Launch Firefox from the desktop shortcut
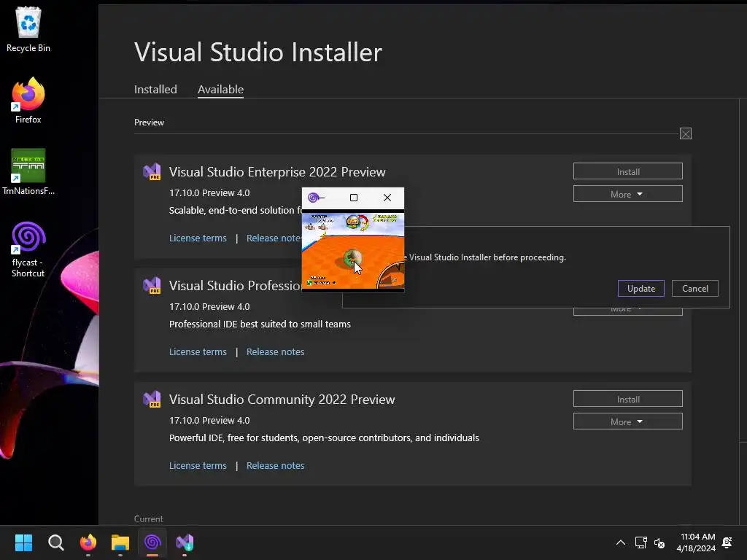Viewport: 747px width, 560px height. pos(28,101)
